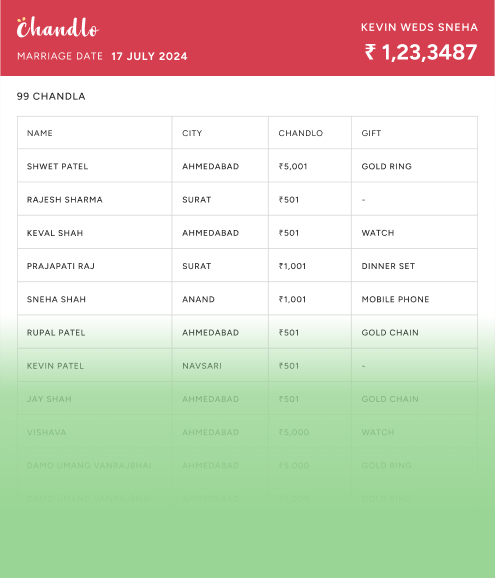Select the ANAND city cell
The image size is (495, 578).
click(x=198, y=299)
